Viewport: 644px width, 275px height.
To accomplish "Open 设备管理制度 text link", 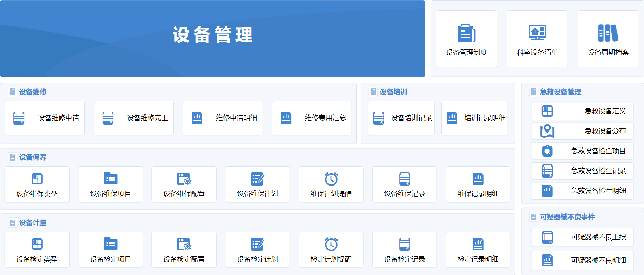I will pos(467,53).
